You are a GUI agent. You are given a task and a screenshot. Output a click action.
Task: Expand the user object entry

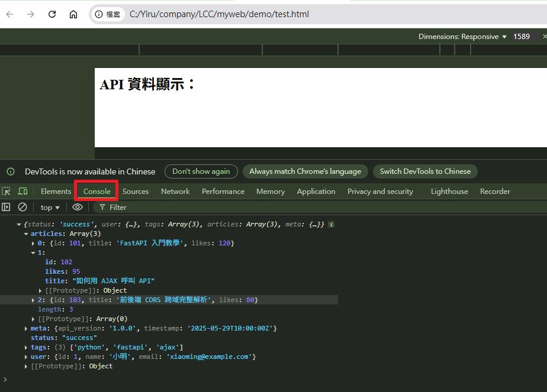(x=26, y=357)
